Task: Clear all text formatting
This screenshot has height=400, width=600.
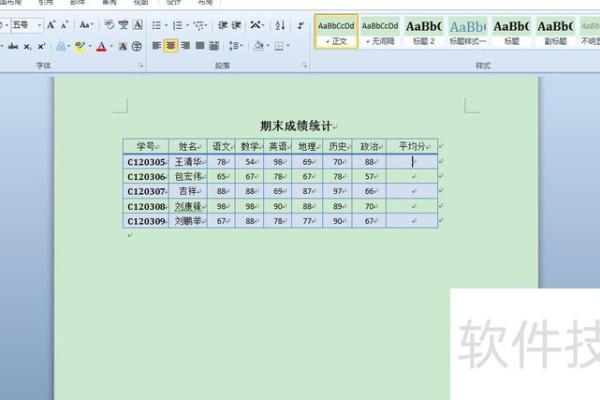Action: pos(109,25)
